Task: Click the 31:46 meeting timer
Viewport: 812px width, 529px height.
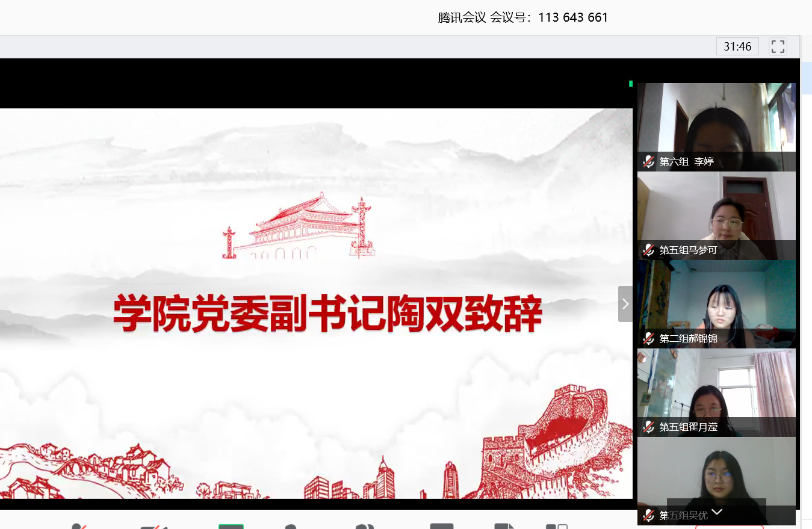Action: 737,47
